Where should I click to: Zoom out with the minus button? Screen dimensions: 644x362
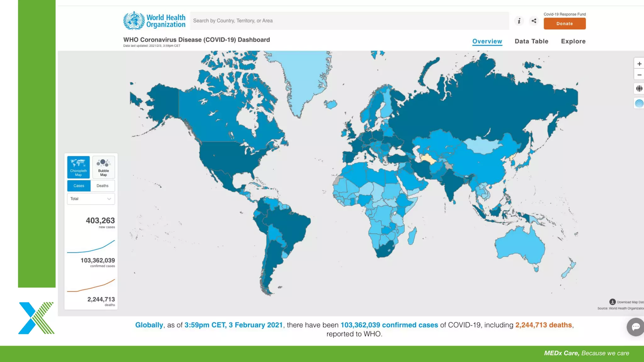coord(639,75)
